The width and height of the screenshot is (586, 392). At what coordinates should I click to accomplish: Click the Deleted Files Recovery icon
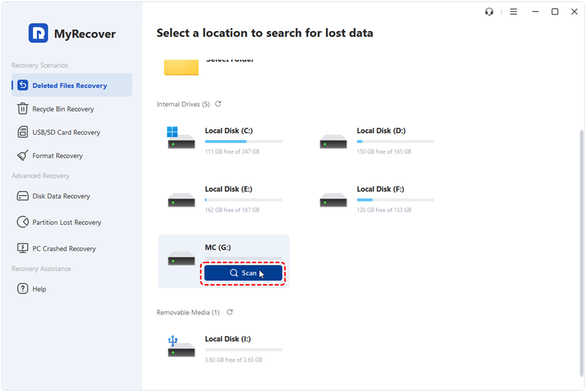click(22, 85)
